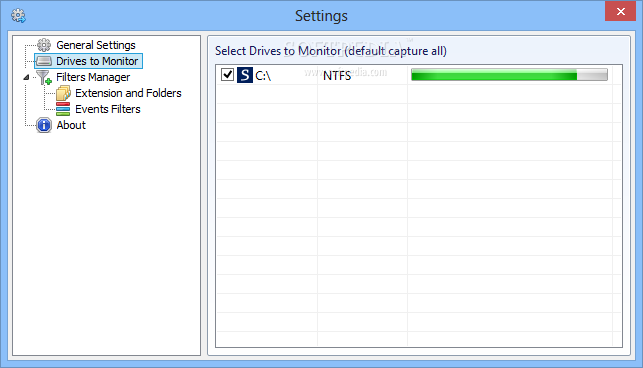Image resolution: width=643 pixels, height=368 pixels.
Task: Click the C:\ drive usage bar
Action: (509, 75)
